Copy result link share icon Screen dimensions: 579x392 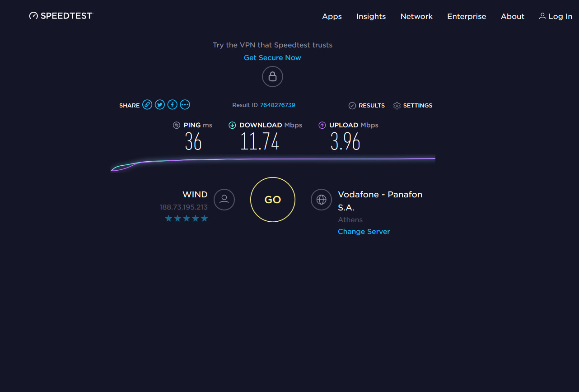(x=147, y=105)
